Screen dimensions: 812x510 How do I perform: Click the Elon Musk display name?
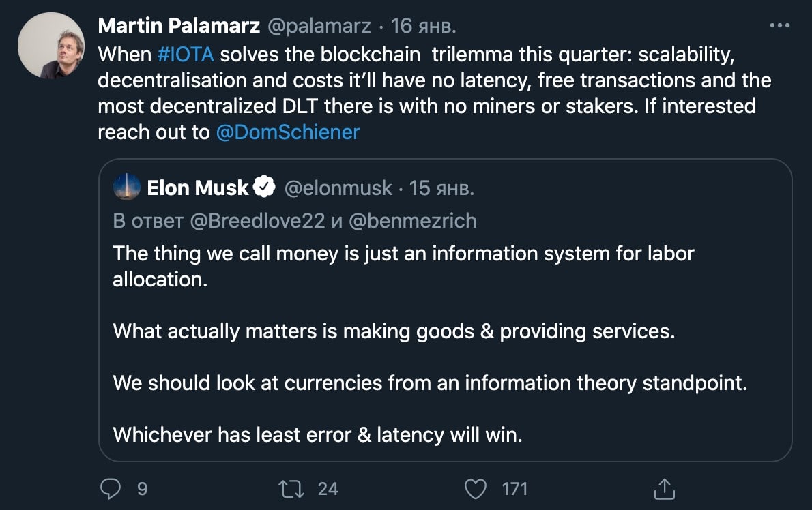197,187
